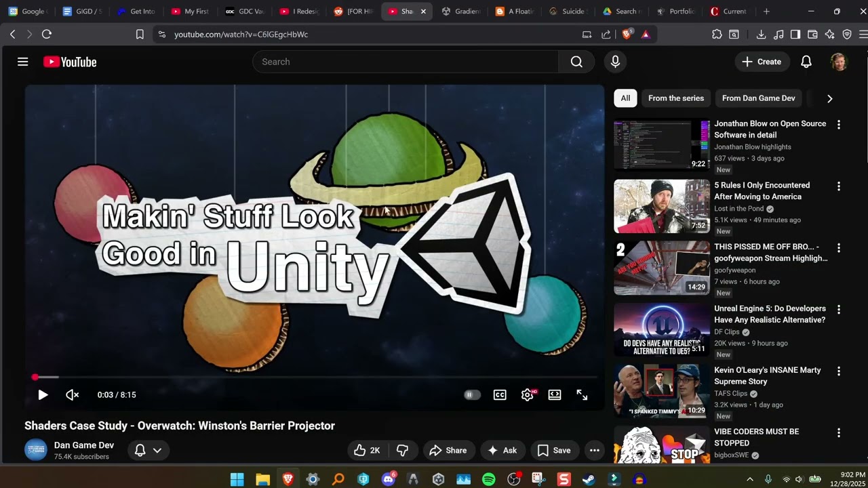Open the Brave Shields icon
Screen dimensions: 868x488
627,34
